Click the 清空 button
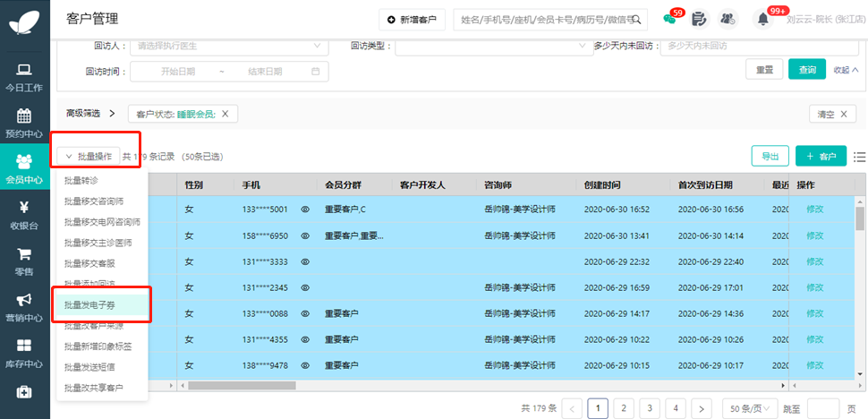 (x=832, y=114)
